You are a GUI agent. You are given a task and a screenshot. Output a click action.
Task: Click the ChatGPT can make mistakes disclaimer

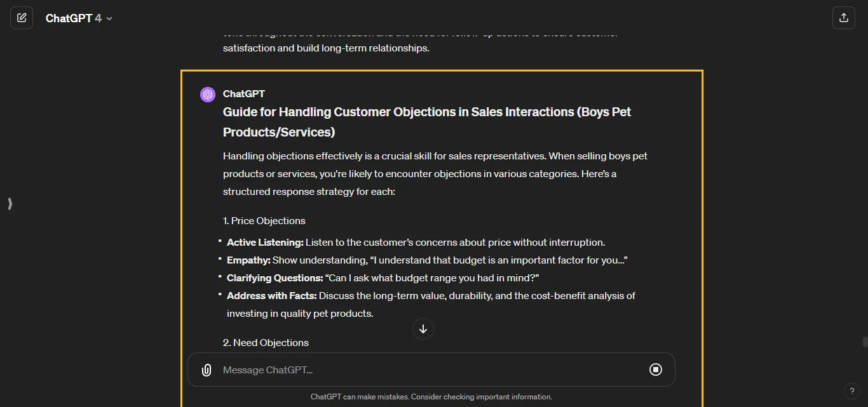click(431, 396)
